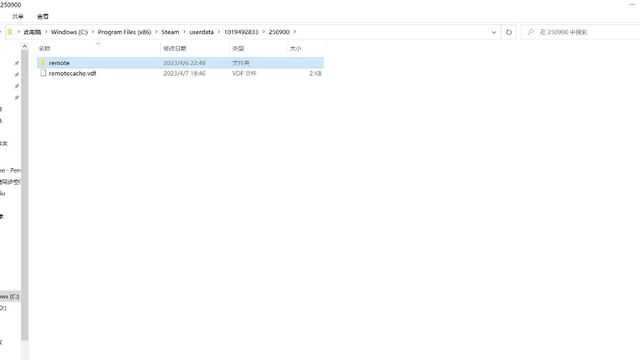The height and width of the screenshot is (360, 640).
Task: Sort by the 修改日期 column header
Action: pyautogui.click(x=175, y=49)
